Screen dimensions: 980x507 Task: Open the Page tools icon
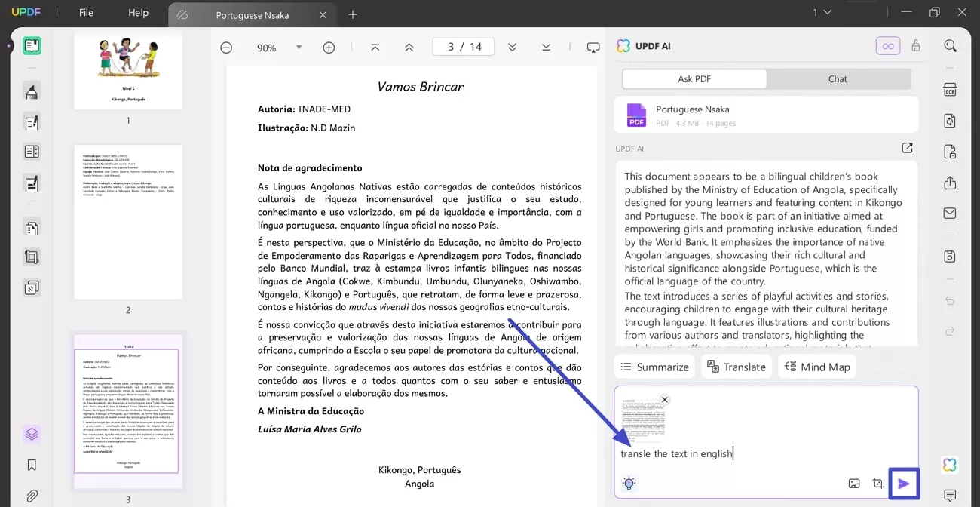pyautogui.click(x=32, y=228)
